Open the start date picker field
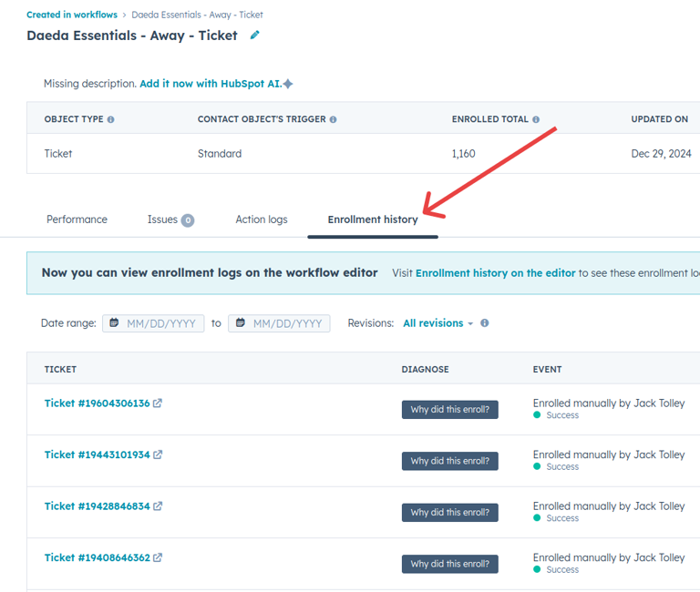Viewport: 700px width, 592px height. (153, 323)
